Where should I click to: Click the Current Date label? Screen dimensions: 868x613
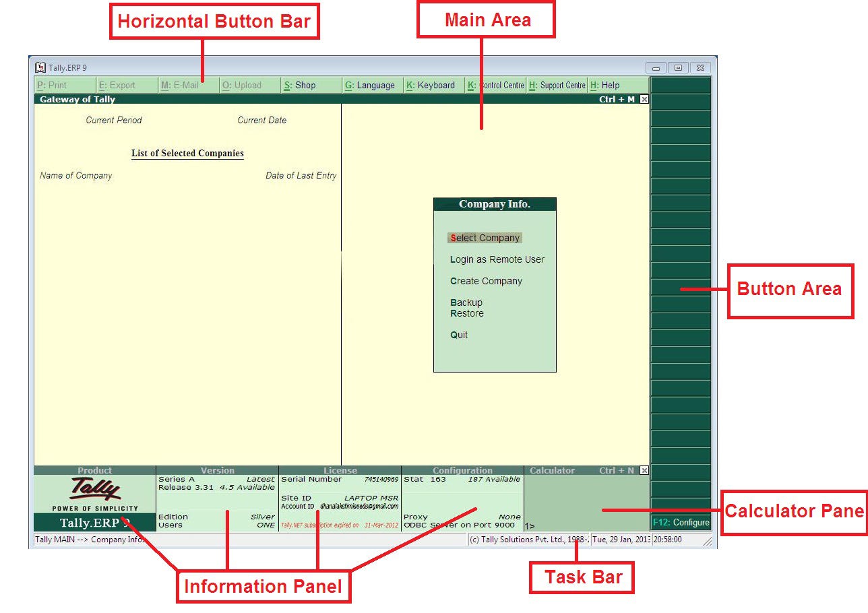(x=262, y=121)
